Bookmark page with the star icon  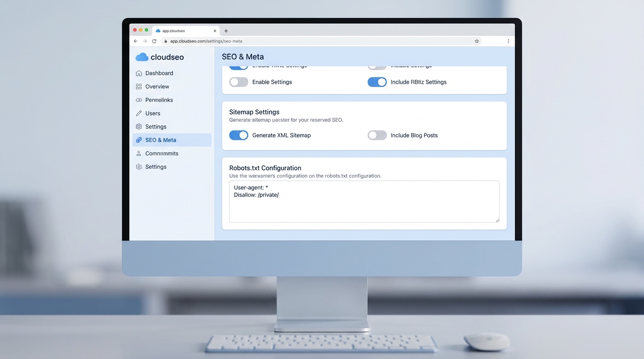(477, 41)
